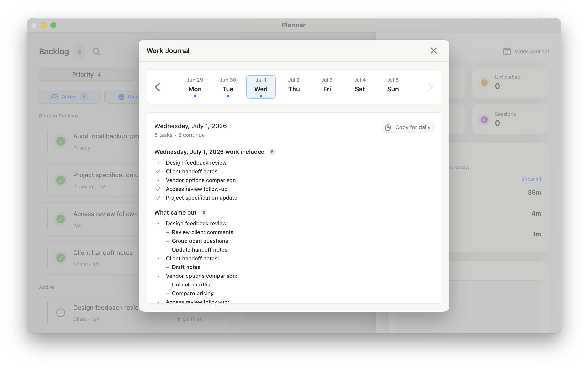Select Thu Jul 2 in the journal
The height and width of the screenshot is (369, 588).
click(x=294, y=87)
